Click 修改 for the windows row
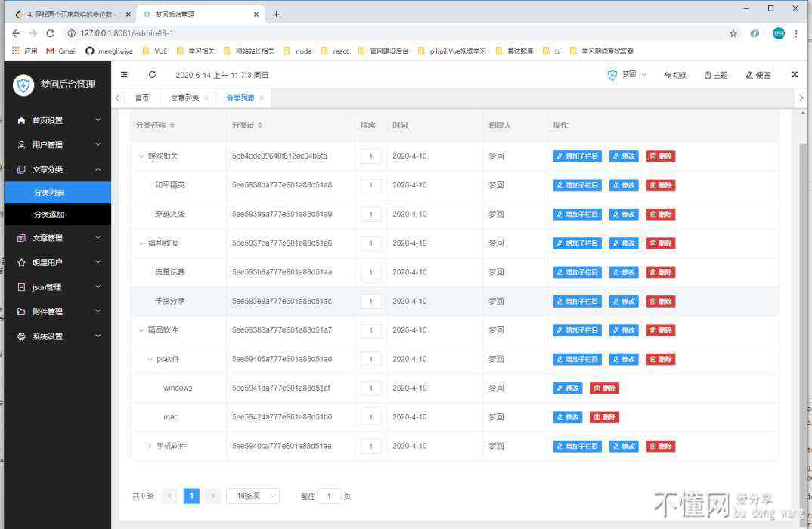This screenshot has height=529, width=812. 568,388
